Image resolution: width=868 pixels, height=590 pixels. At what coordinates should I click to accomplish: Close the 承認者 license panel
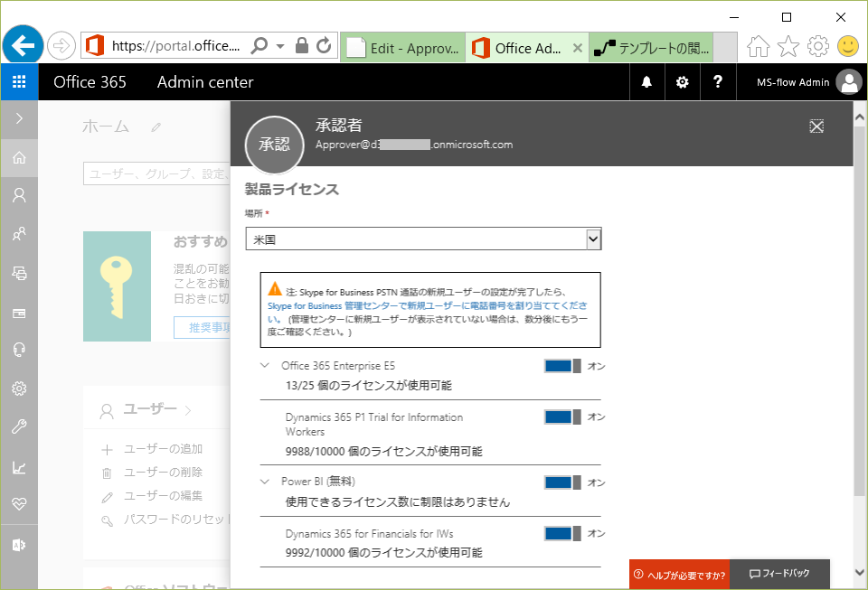tap(816, 126)
